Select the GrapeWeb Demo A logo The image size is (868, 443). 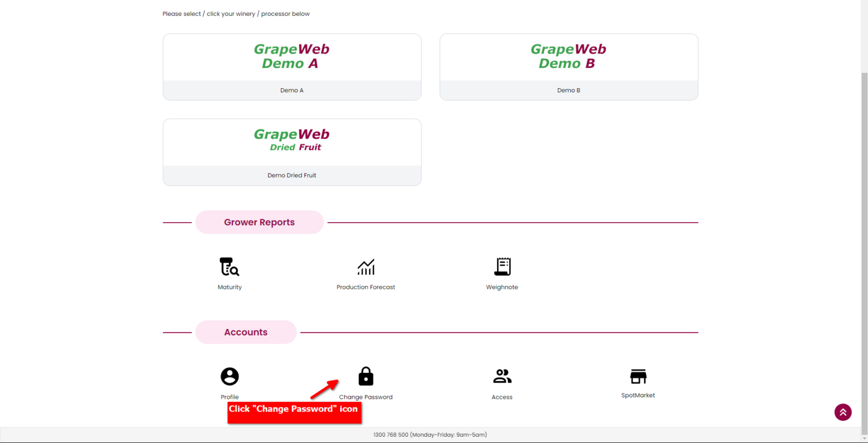tap(292, 57)
